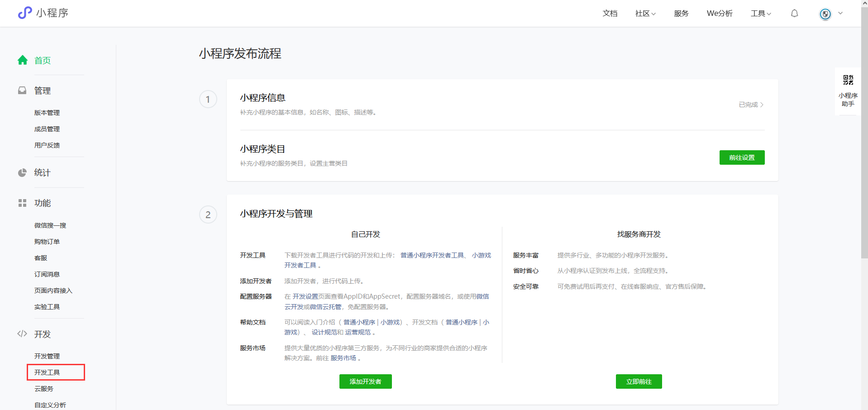Open the 云开发 link
The image size is (868, 410).
click(294, 307)
